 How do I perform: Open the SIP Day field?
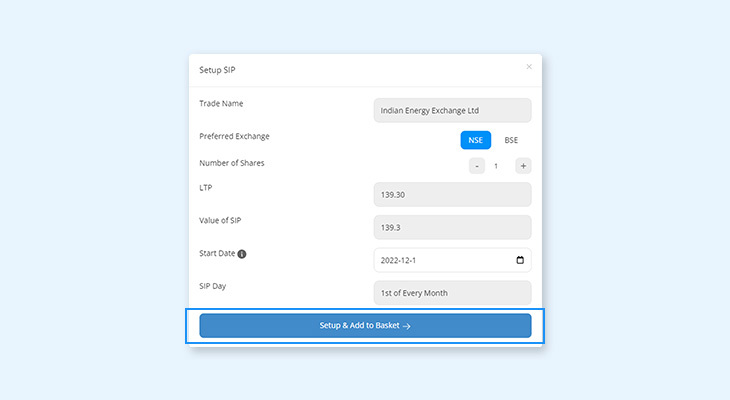point(452,293)
